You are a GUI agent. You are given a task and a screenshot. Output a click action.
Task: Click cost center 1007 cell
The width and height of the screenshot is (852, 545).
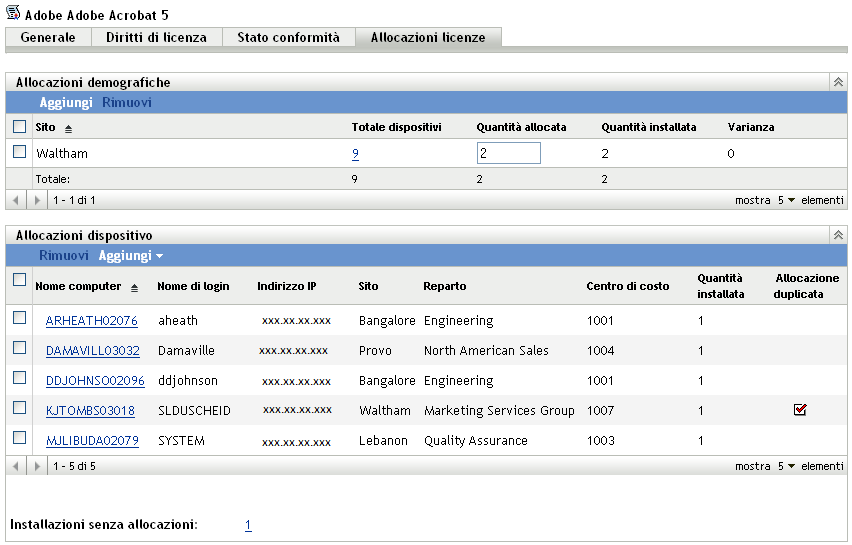600,410
